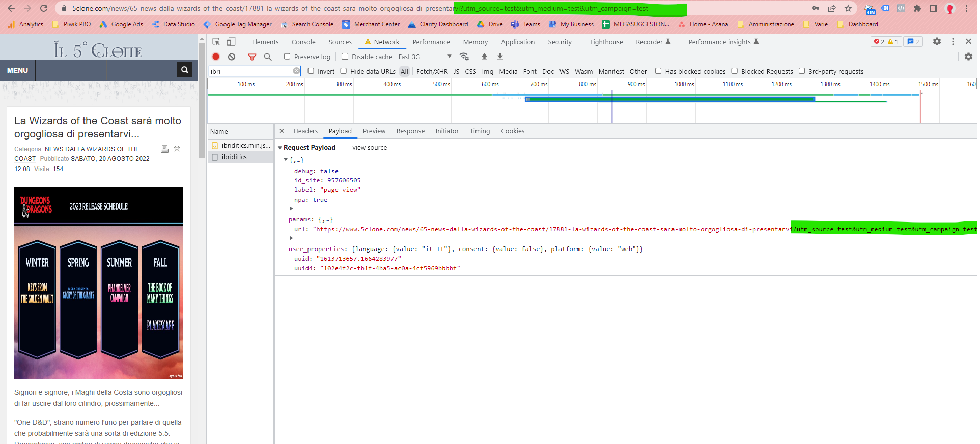Viewport: 980px width, 444px height.
Task: Expand the params object
Action: pyautogui.click(x=291, y=209)
